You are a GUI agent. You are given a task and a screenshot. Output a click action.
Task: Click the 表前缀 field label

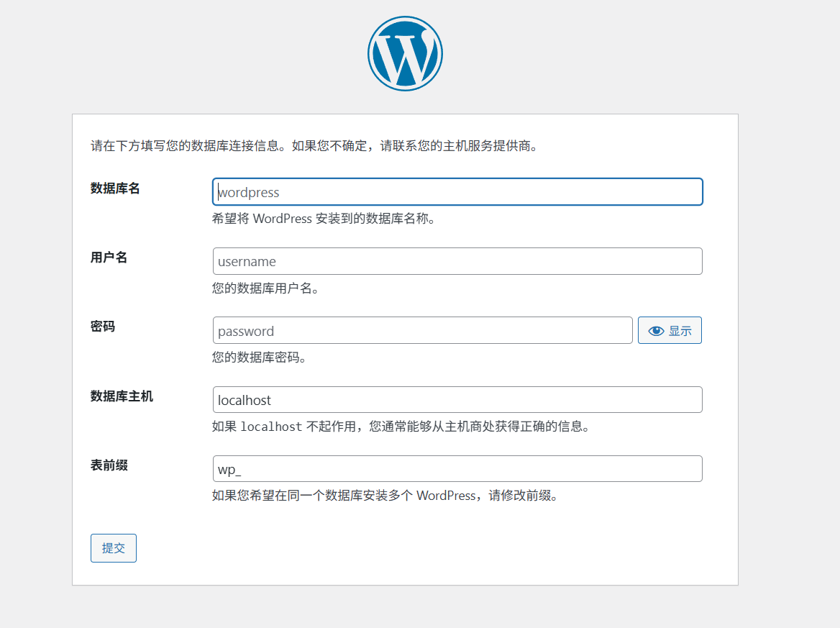click(x=109, y=465)
